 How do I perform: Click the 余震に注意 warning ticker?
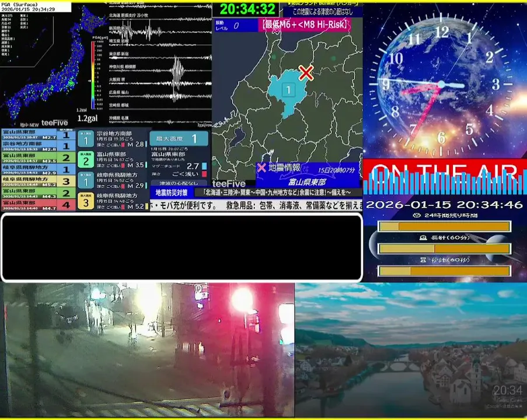pyautogui.click(x=278, y=192)
